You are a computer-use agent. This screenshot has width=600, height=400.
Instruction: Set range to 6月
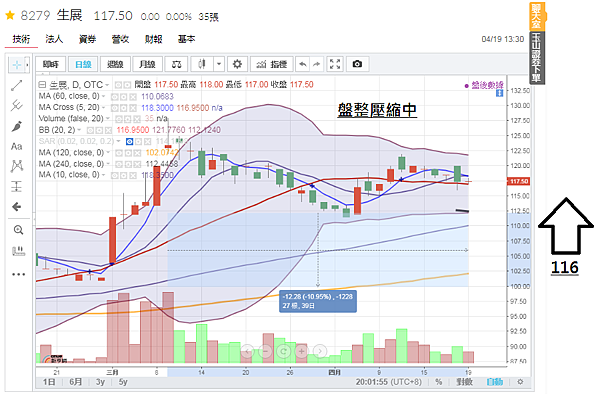click(x=76, y=382)
